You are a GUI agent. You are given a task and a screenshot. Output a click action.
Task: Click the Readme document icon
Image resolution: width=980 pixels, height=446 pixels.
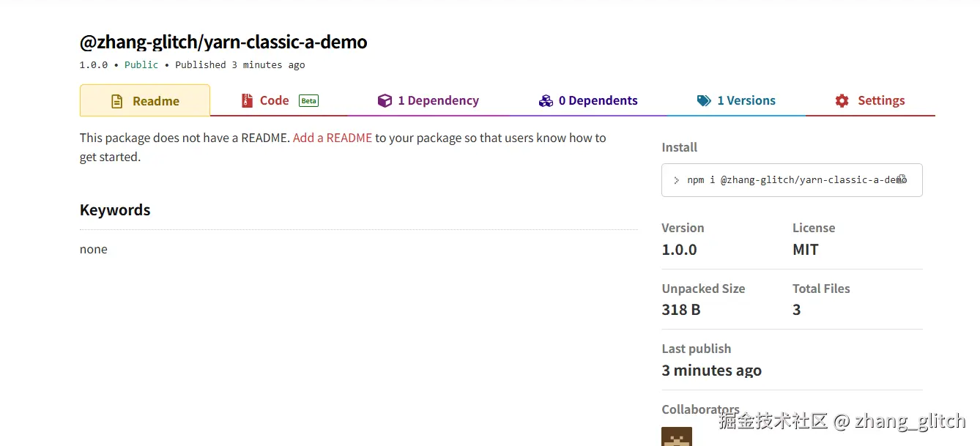(116, 101)
